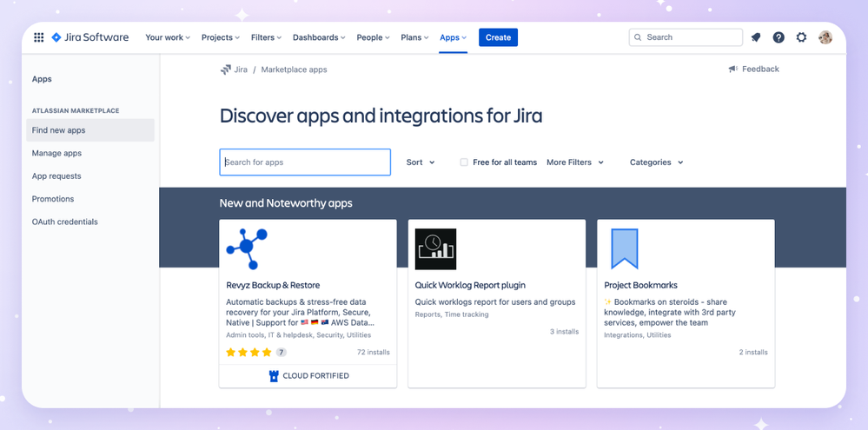Click the Quick worklogs report description

click(x=495, y=302)
